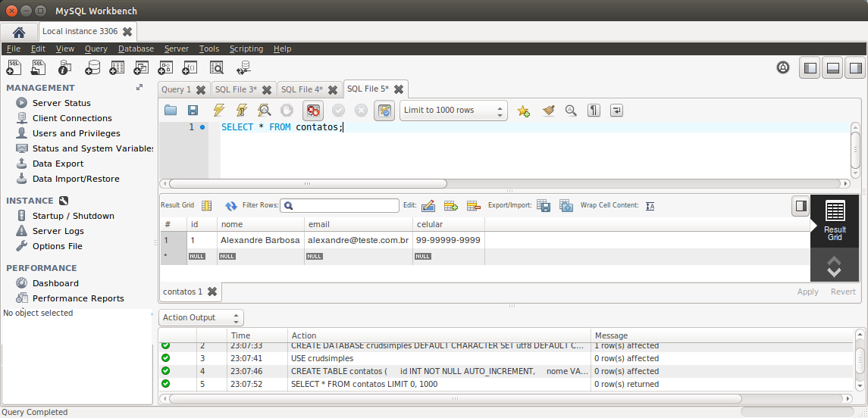Export recordset to external file
The image size is (868, 418).
point(544,206)
